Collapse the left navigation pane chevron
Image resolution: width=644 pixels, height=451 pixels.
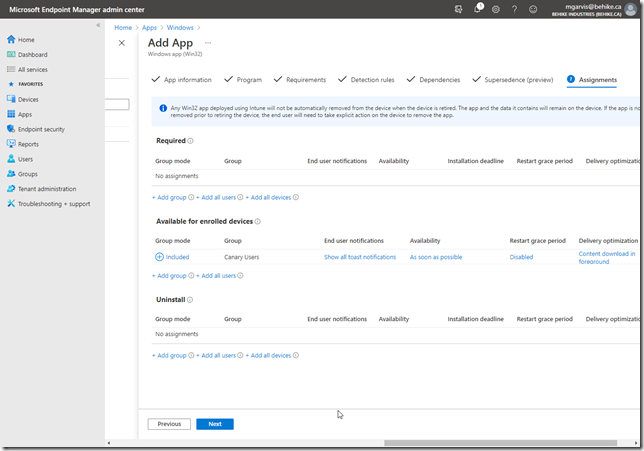(98, 25)
